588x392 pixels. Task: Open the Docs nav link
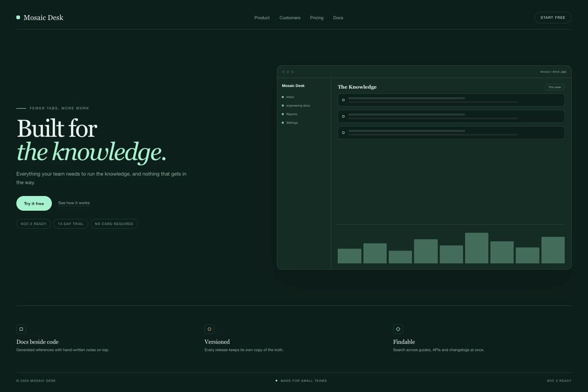[338, 18]
